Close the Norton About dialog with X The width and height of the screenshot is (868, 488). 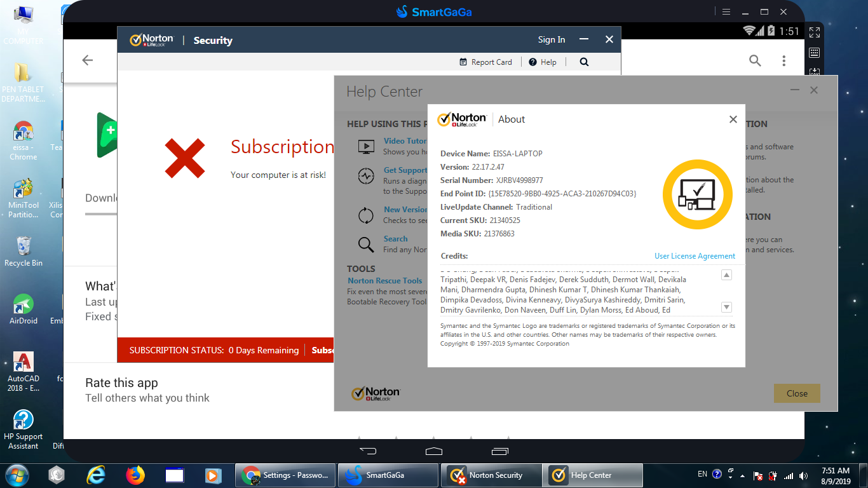[733, 119]
